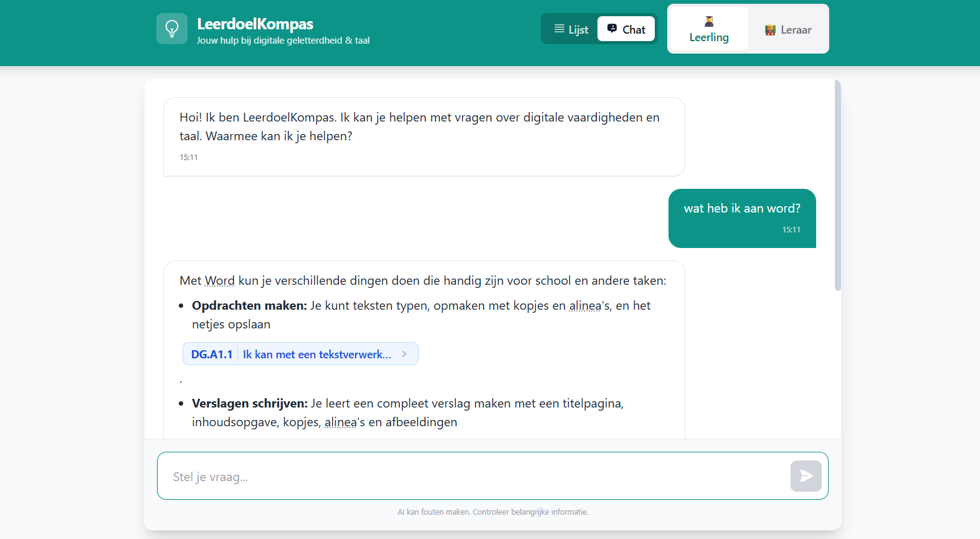The image size is (980, 539).
Task: Click the speech bubble icon on Chat
Action: coord(612,29)
